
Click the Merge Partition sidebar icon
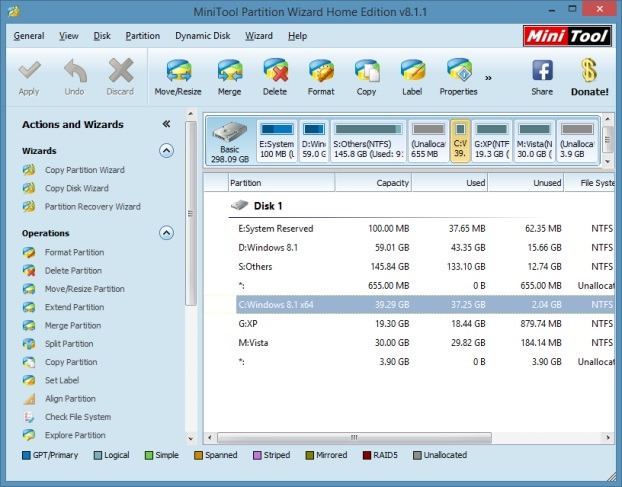pos(29,325)
